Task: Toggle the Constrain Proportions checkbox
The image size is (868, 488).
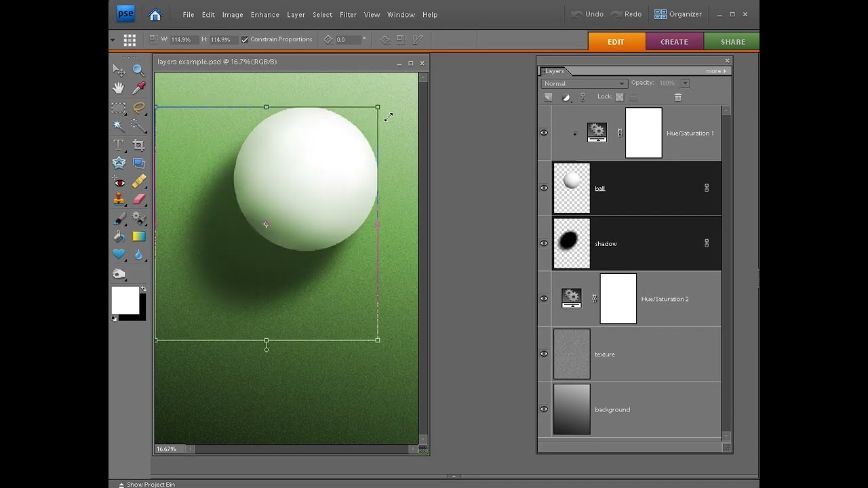Action: (245, 39)
